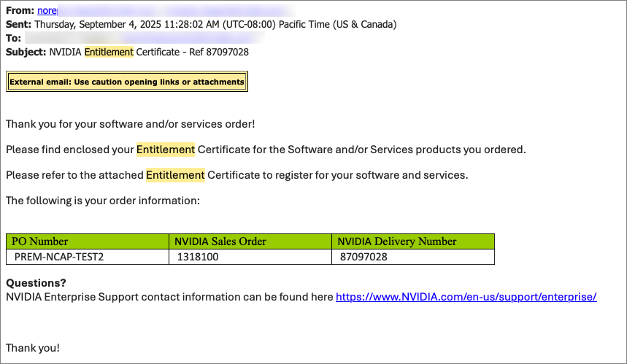
Task: Click the NVIDIA Delivery Number header
Action: 413,241
